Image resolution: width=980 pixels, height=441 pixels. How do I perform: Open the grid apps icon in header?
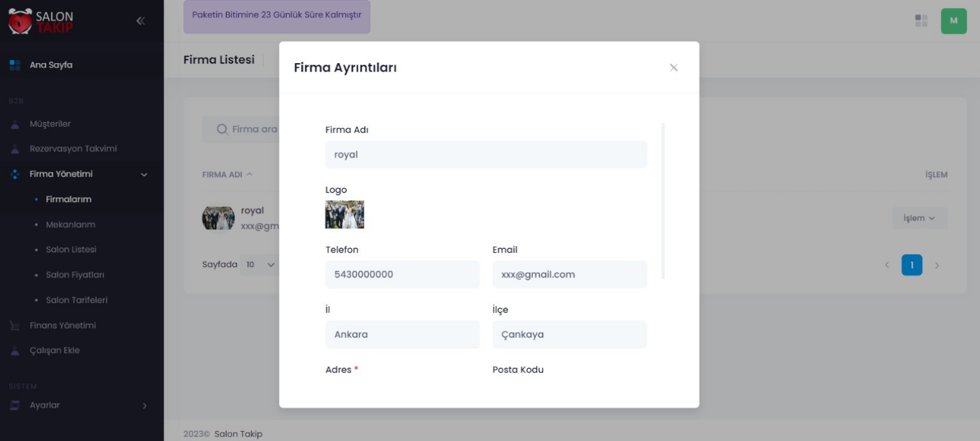tap(921, 21)
